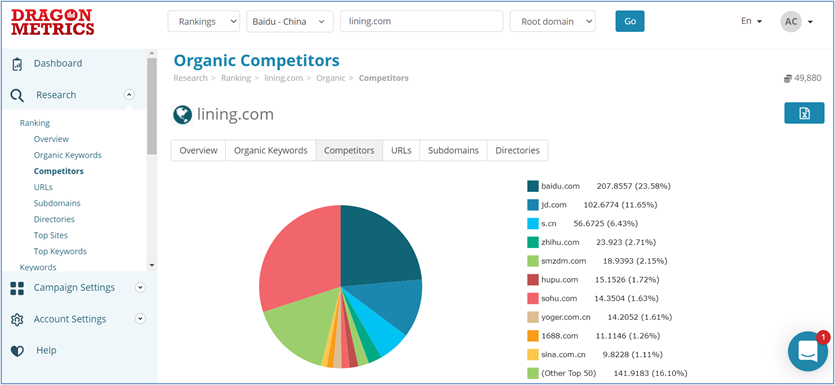Click the yoger.com.cn legend entry
This screenshot has height=385, width=835.
tap(600, 317)
